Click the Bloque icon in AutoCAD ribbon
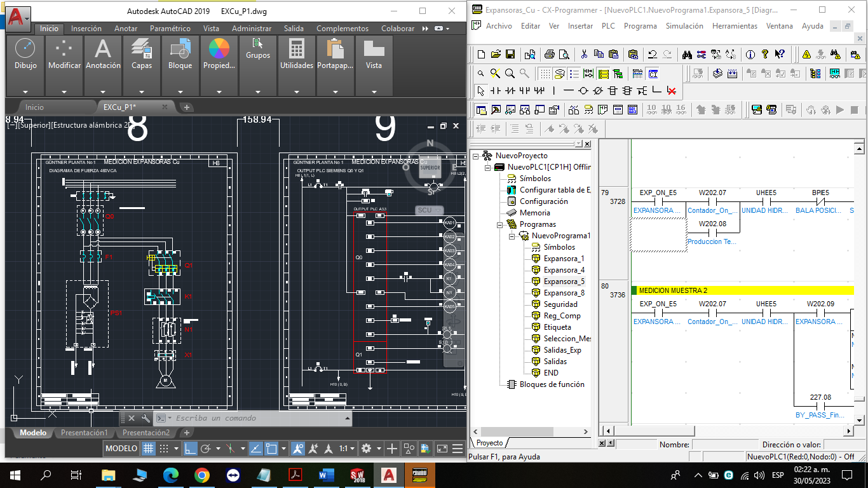 click(x=180, y=48)
